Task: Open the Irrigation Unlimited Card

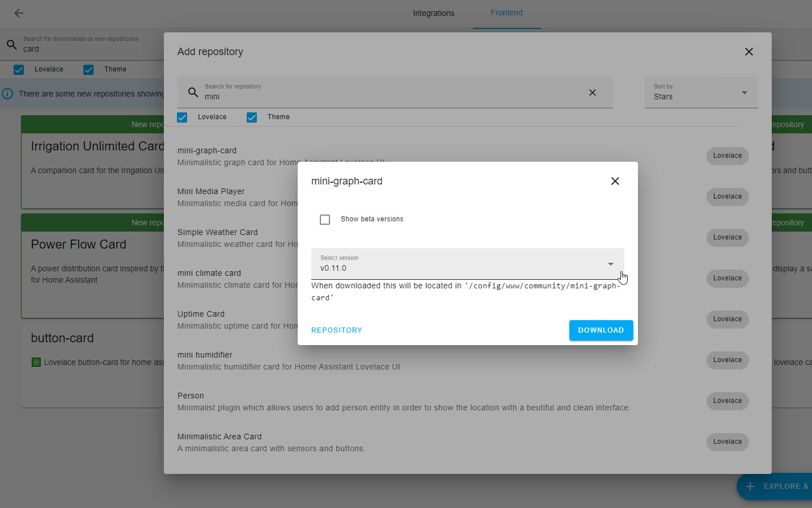Action: (92, 162)
